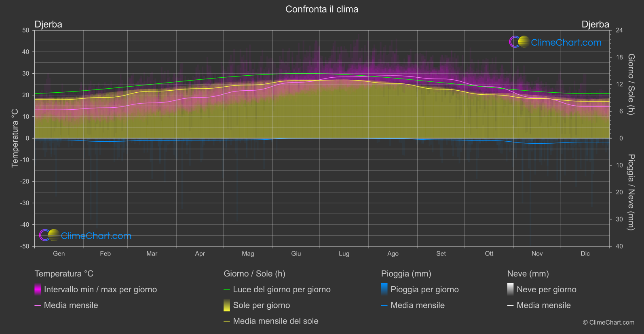Click the ClimeChart.com logo icon bottom left

[49, 235]
